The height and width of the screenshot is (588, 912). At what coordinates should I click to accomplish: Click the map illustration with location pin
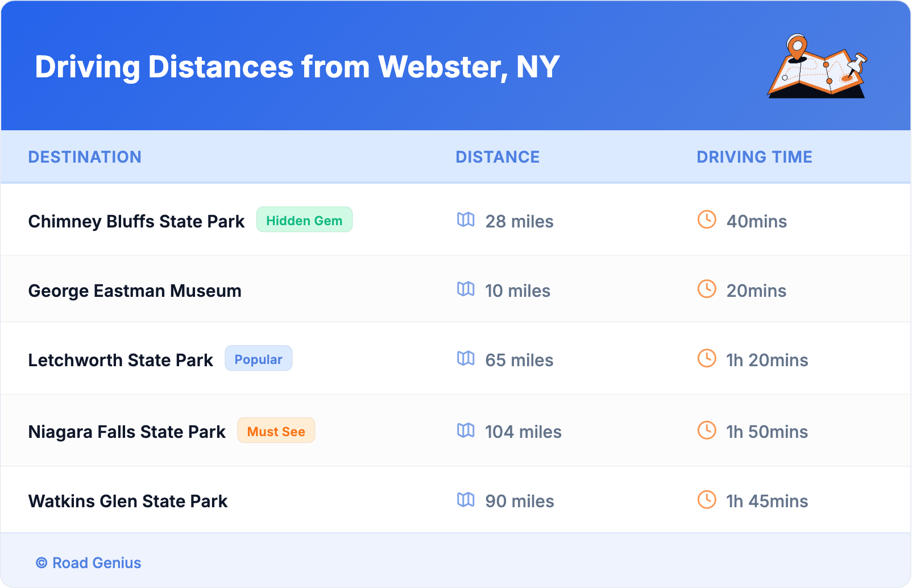coord(817,67)
